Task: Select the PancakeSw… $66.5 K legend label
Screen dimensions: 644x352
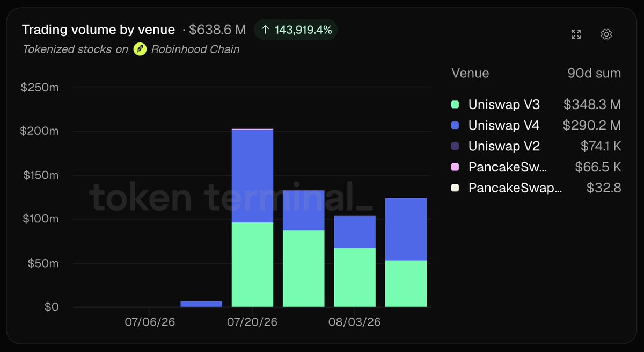Action: [x=508, y=167]
